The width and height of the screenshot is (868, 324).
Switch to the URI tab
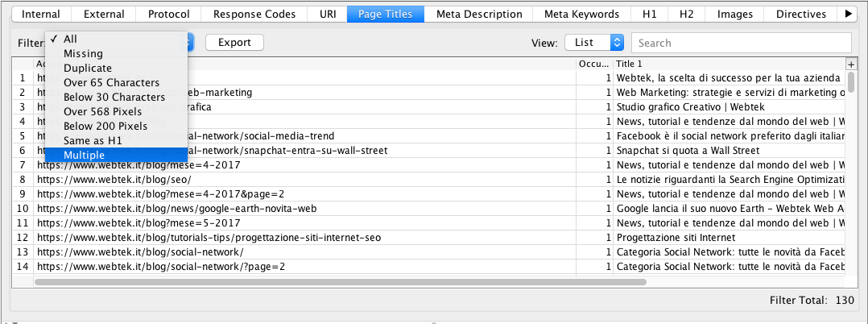[328, 15]
